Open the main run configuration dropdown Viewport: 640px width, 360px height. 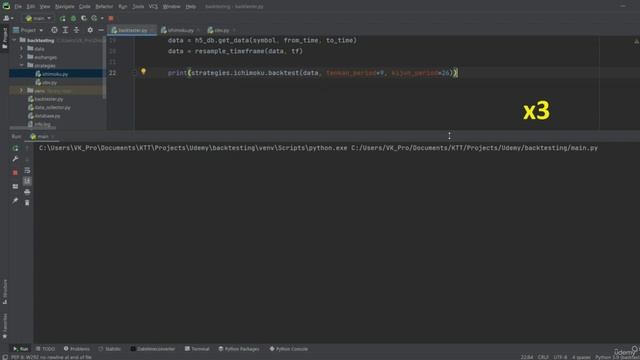38,18
